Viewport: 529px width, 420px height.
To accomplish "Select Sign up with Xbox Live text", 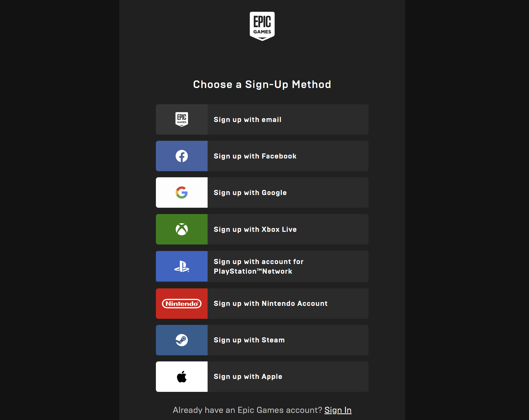I will click(255, 230).
